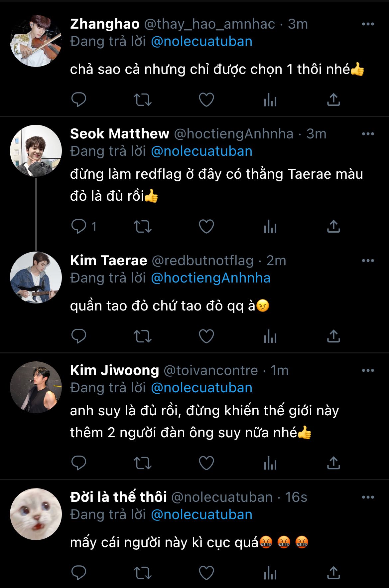Open the @hoctiengAnhnha mention link
This screenshot has height=588, width=389.
(x=210, y=278)
